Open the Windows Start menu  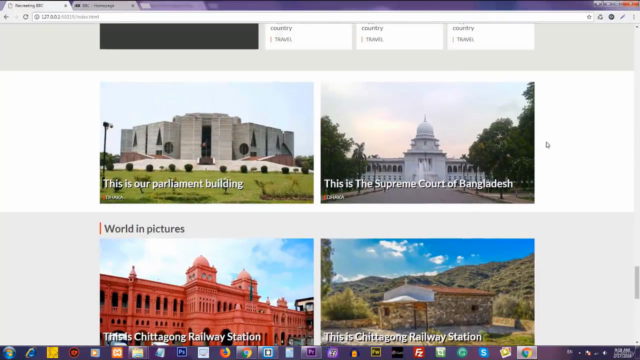pos(9,353)
